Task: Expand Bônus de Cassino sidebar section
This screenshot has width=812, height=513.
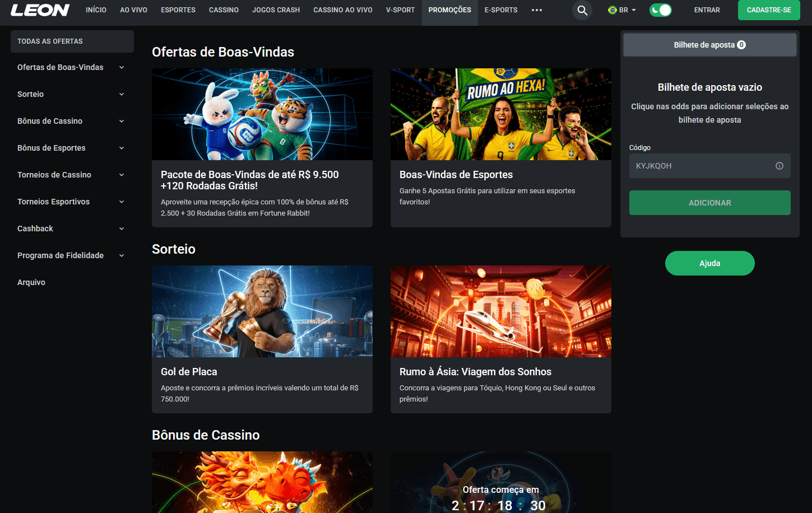Action: coord(72,121)
